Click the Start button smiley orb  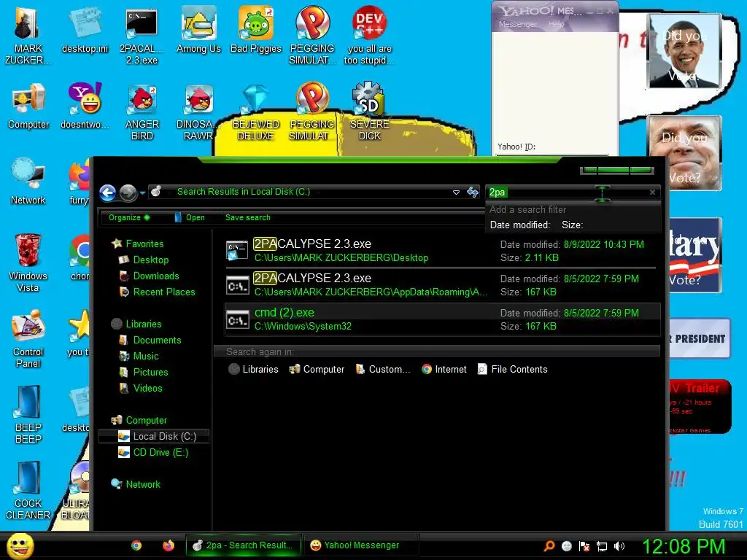point(20,545)
